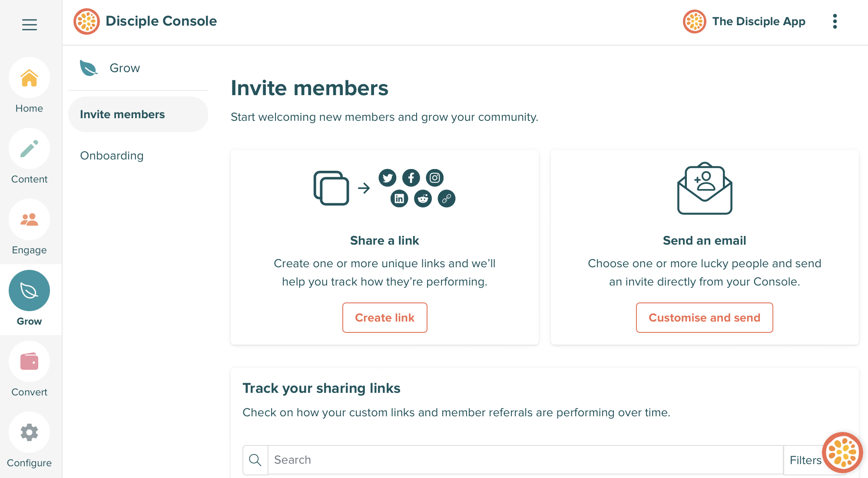
Task: Open the three-dot options menu
Action: [x=835, y=21]
